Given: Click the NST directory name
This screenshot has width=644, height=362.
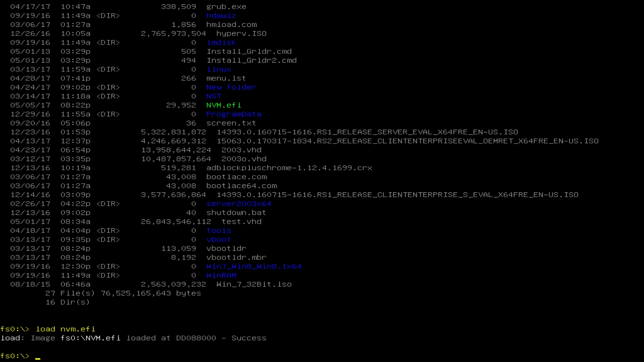Looking at the screenshot, I should point(214,97).
